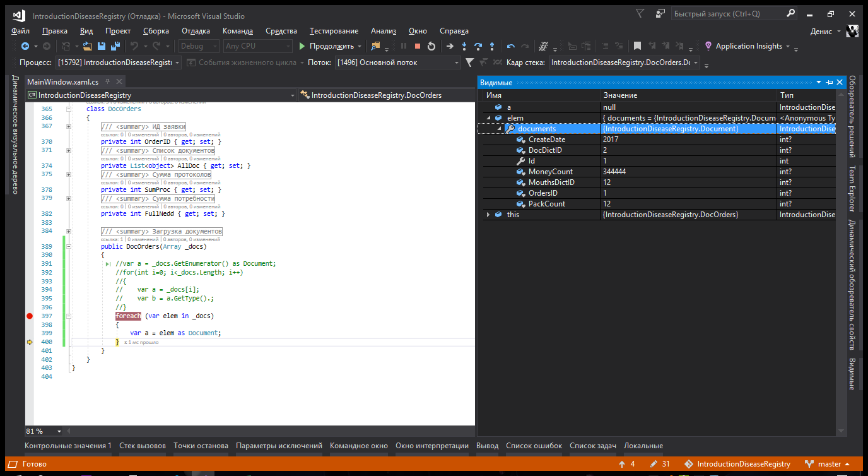868x476 pixels.
Task: Click the Step Over icon
Action: (x=478, y=46)
